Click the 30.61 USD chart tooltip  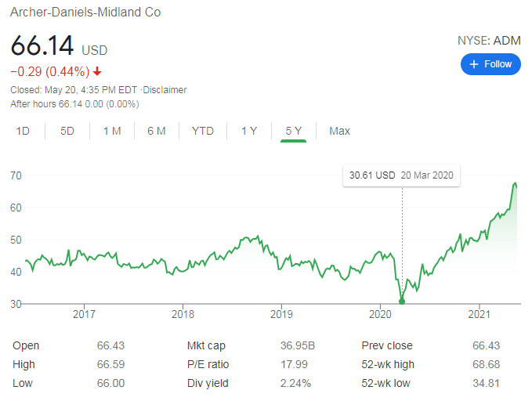401,175
